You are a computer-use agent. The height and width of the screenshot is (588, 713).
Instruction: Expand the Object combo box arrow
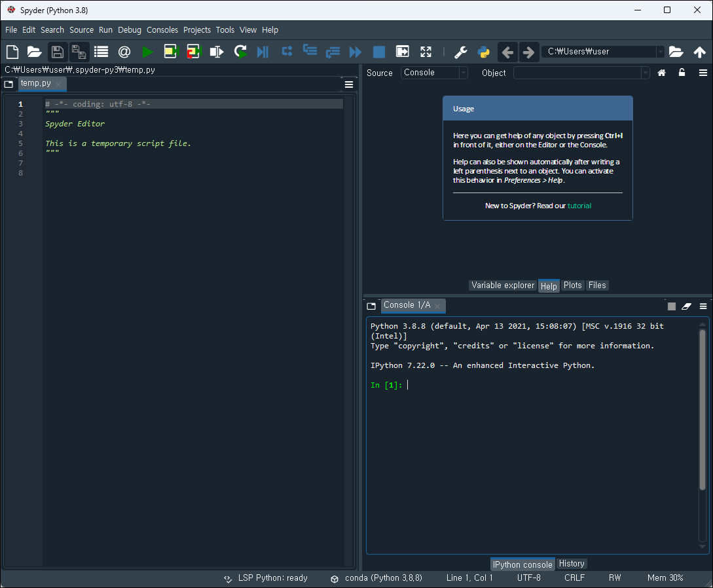pyautogui.click(x=645, y=73)
